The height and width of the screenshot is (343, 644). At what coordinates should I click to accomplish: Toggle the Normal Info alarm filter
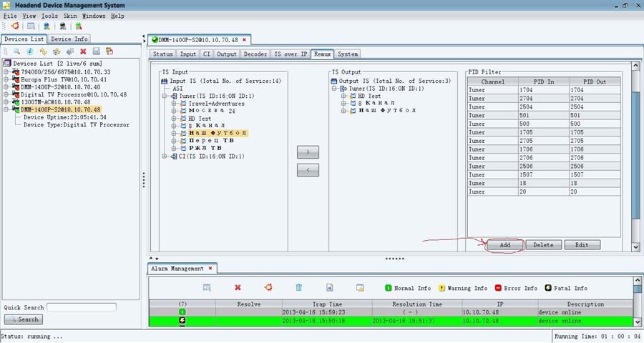(389, 288)
